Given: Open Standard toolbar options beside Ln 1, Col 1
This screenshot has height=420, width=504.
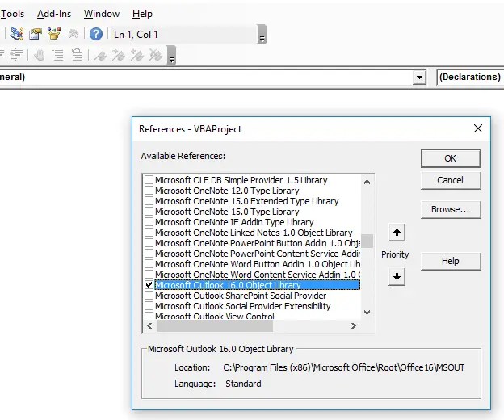Looking at the screenshot, I should (x=262, y=35).
